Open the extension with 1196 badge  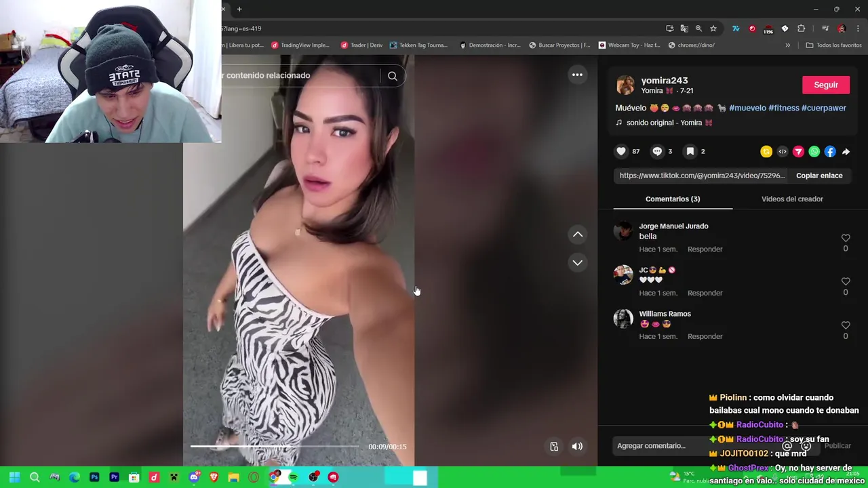[768, 29]
